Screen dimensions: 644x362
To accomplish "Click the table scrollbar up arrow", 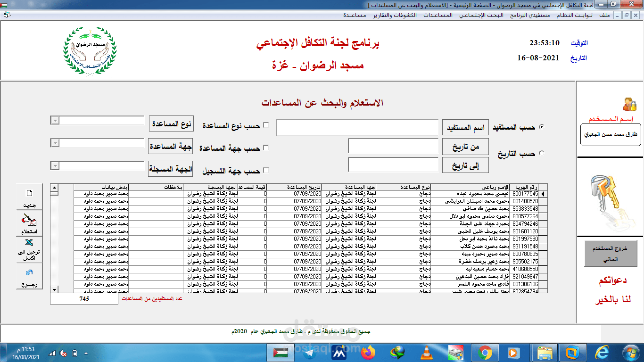I will pyautogui.click(x=54, y=188).
